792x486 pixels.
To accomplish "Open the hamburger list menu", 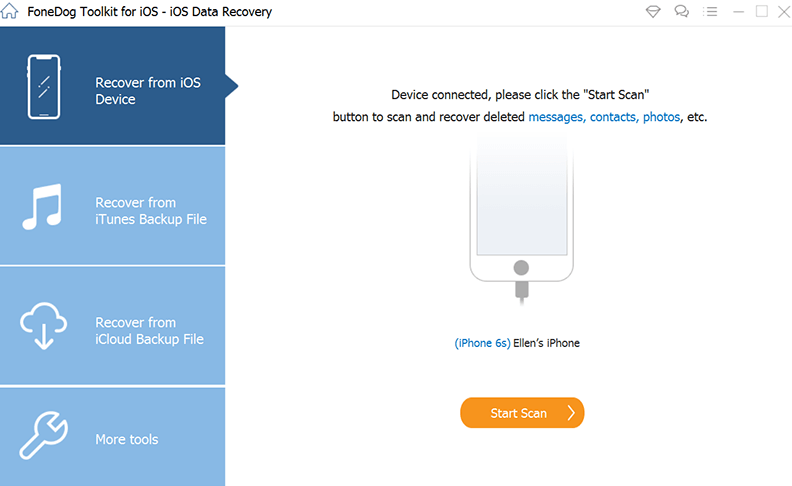I will click(x=710, y=12).
